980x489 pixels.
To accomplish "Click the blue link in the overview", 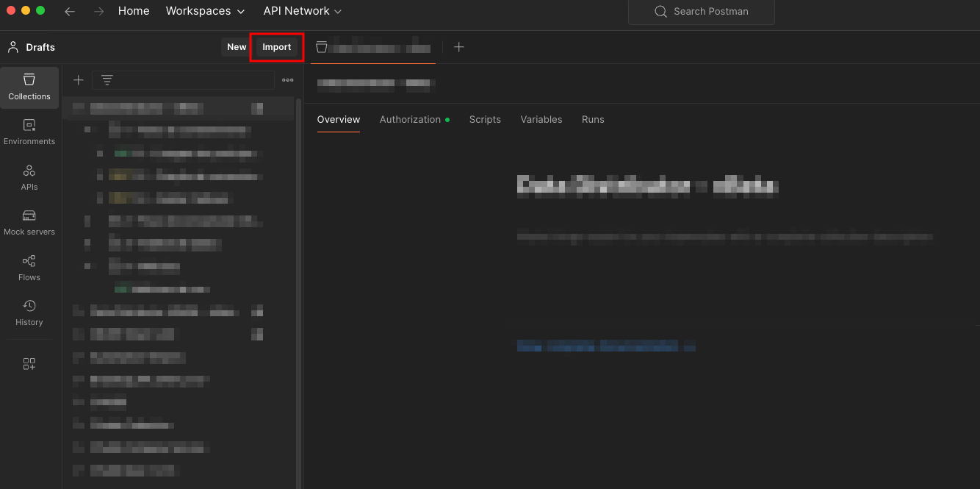I will tap(606, 345).
